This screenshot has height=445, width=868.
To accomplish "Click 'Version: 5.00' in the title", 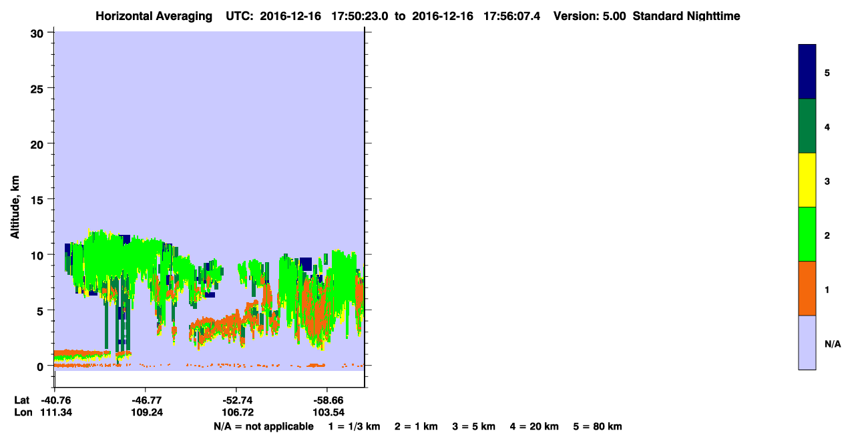I will 590,16.
